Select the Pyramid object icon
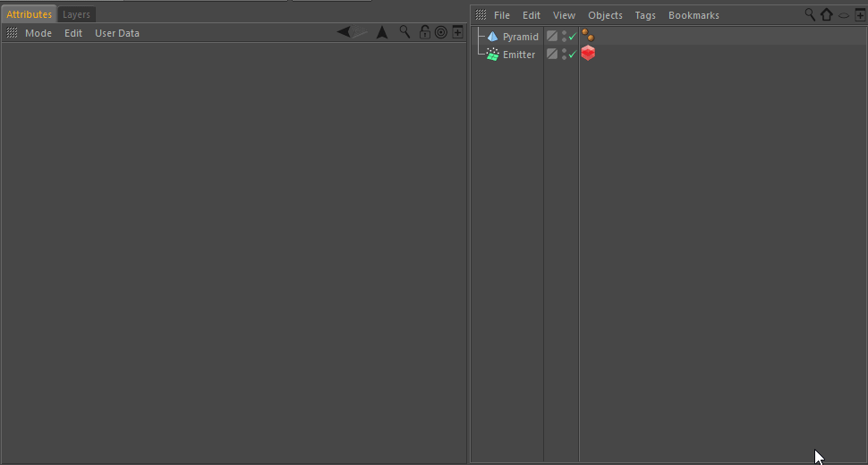 click(x=492, y=37)
